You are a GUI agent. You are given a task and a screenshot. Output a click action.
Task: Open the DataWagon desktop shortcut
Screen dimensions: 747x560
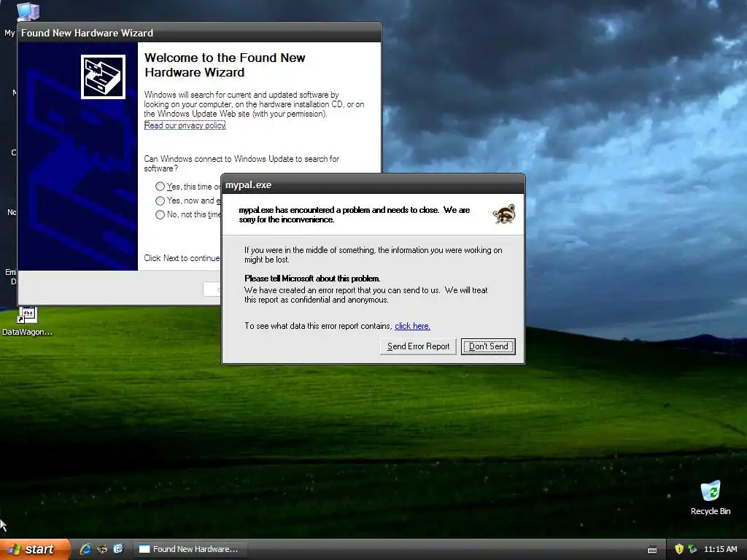(27, 322)
